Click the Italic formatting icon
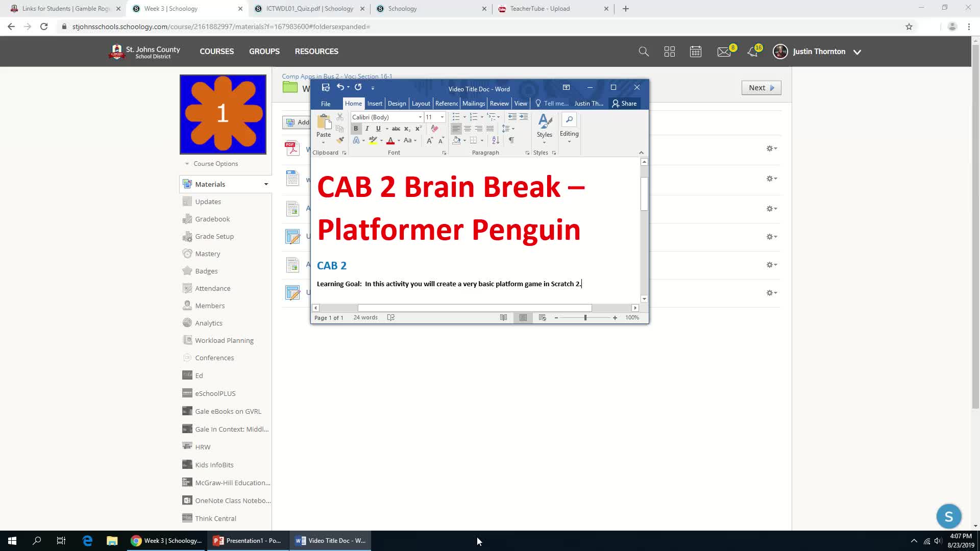This screenshot has height=551, width=980. tap(367, 129)
